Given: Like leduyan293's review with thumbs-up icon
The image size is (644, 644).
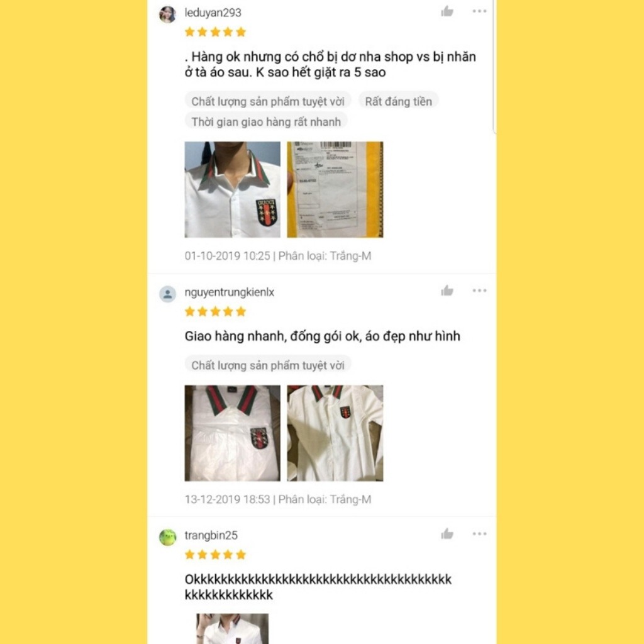Looking at the screenshot, I should (x=447, y=11).
